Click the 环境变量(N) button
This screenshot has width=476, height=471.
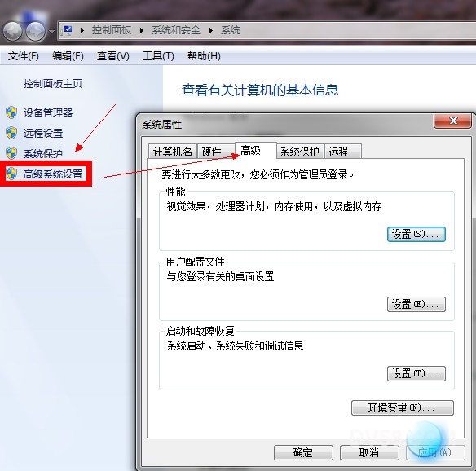pos(402,407)
